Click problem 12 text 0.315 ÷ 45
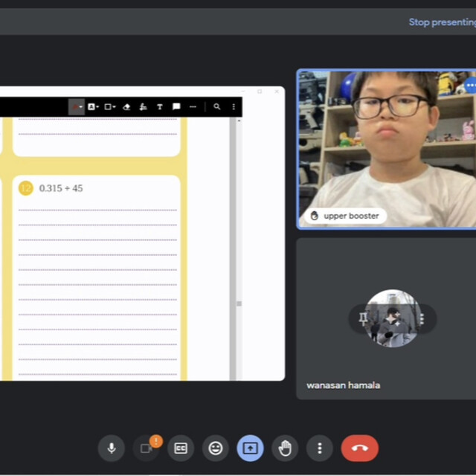The width and height of the screenshot is (476, 476). tap(61, 188)
